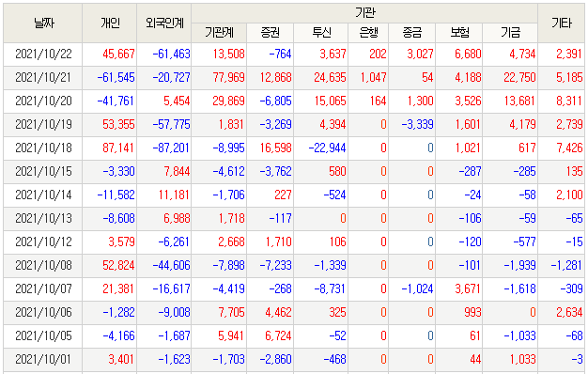The height and width of the screenshot is (374, 588).
Task: Click other value 8,311
Action: [x=569, y=101]
